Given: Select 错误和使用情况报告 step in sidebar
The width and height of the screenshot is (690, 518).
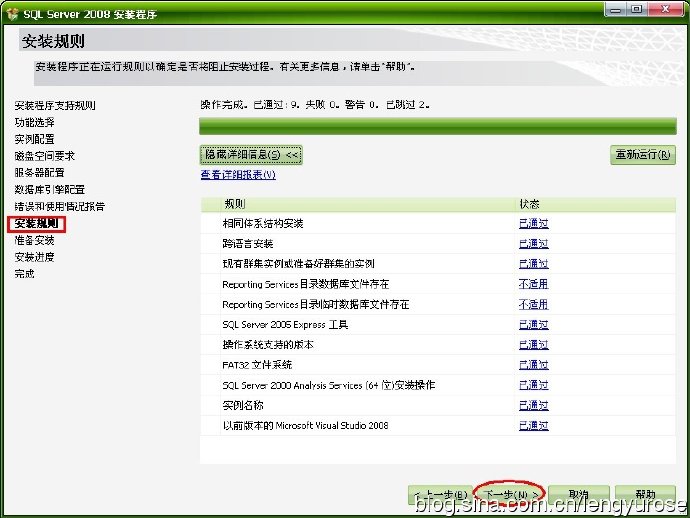Looking at the screenshot, I should (x=59, y=206).
